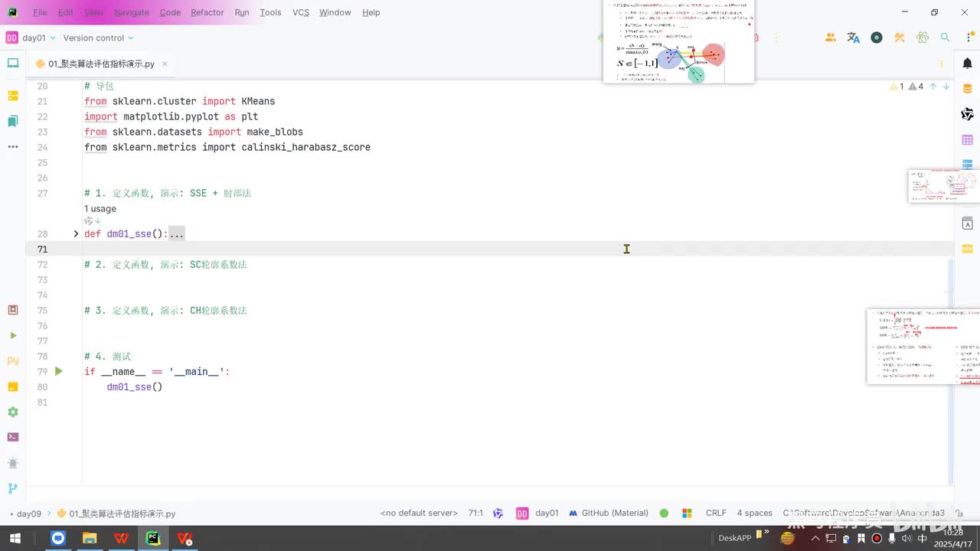
Task: Open the VCS menu
Action: 301,12
